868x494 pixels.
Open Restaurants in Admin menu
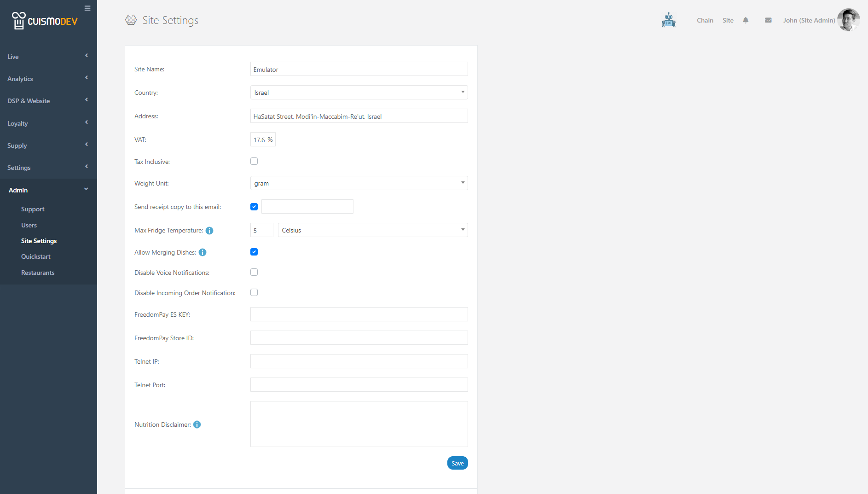click(38, 273)
